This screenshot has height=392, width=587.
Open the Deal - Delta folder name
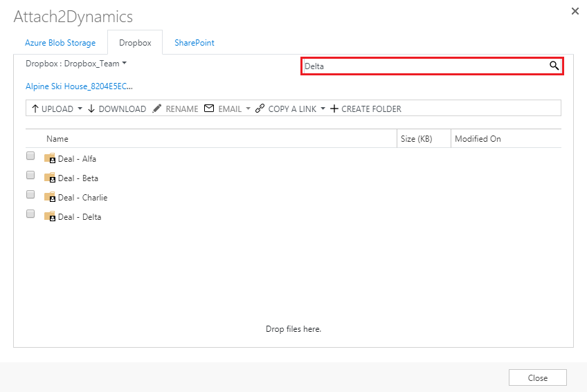pos(80,217)
